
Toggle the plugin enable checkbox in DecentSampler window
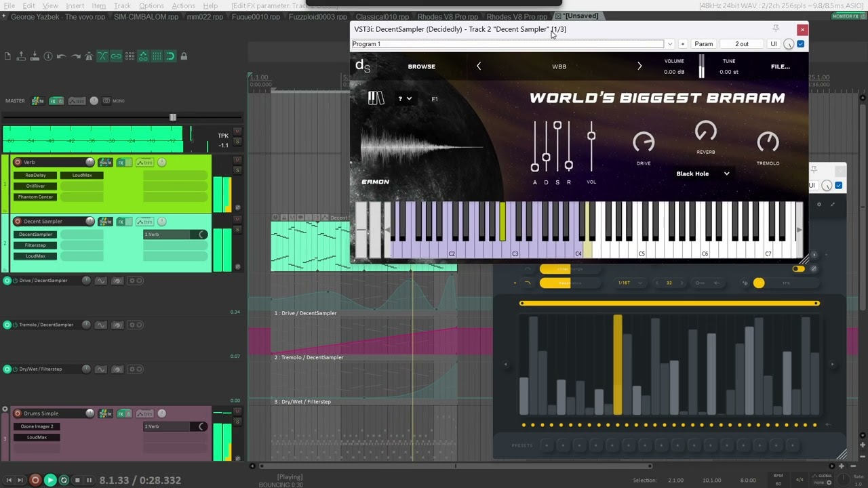pos(800,44)
